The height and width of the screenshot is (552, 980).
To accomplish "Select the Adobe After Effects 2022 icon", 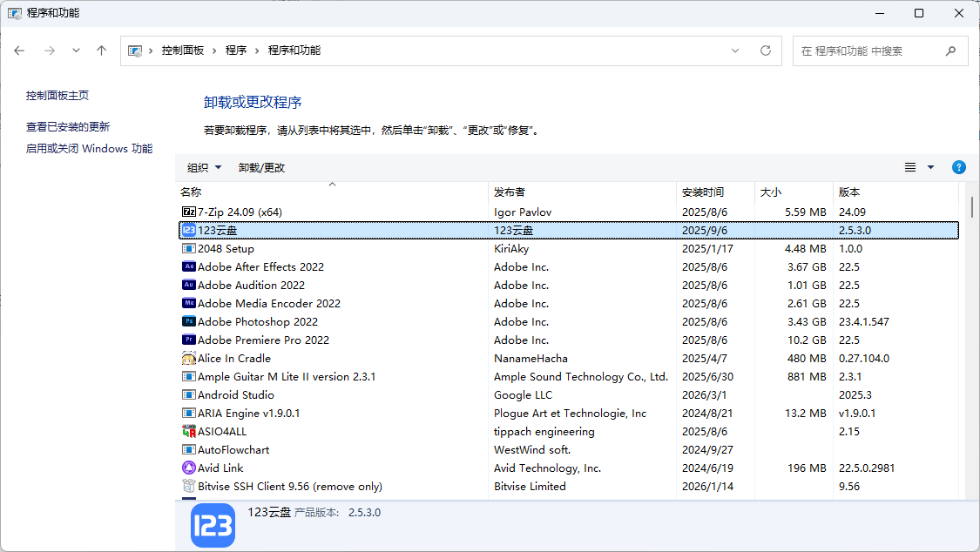I will pos(188,267).
